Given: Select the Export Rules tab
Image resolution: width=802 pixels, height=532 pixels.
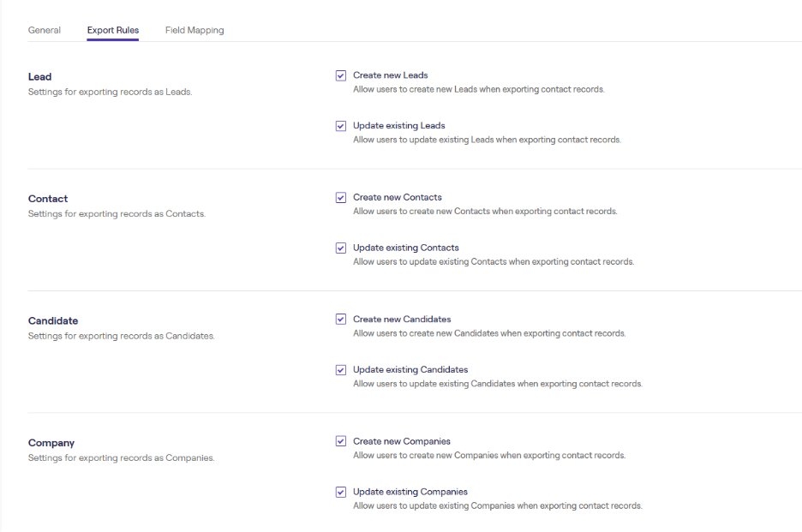Looking at the screenshot, I should (112, 30).
